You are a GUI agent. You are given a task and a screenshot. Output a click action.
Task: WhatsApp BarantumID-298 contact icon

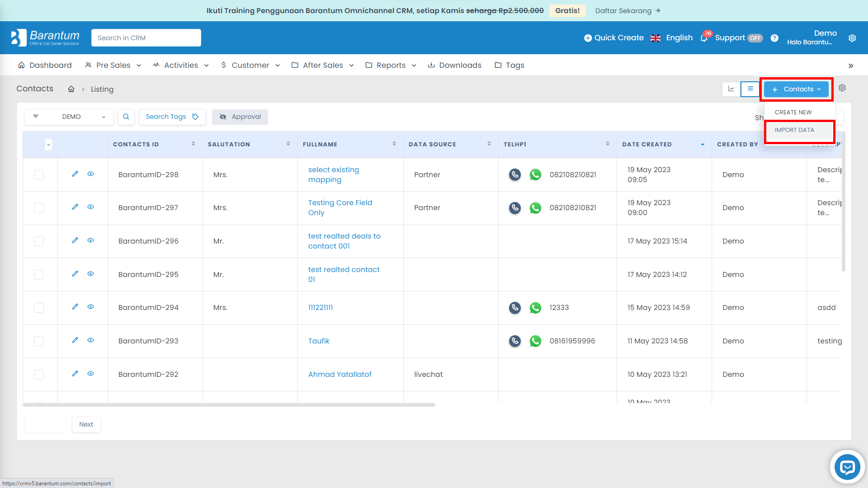tap(535, 174)
